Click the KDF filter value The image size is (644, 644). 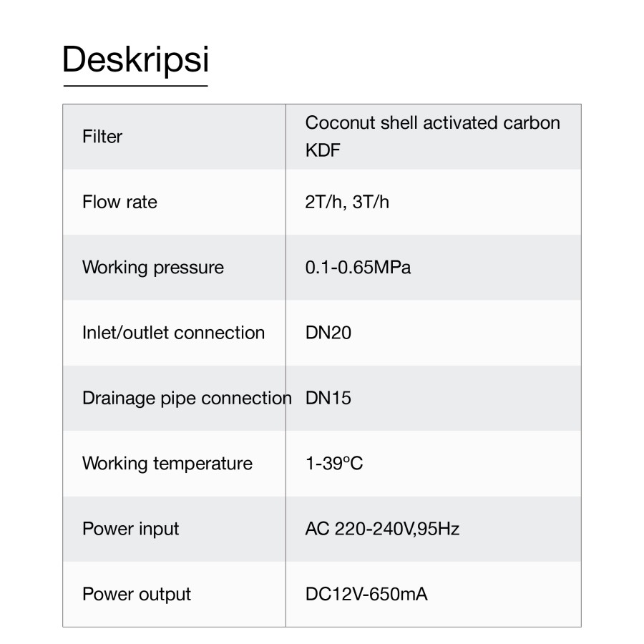(322, 151)
